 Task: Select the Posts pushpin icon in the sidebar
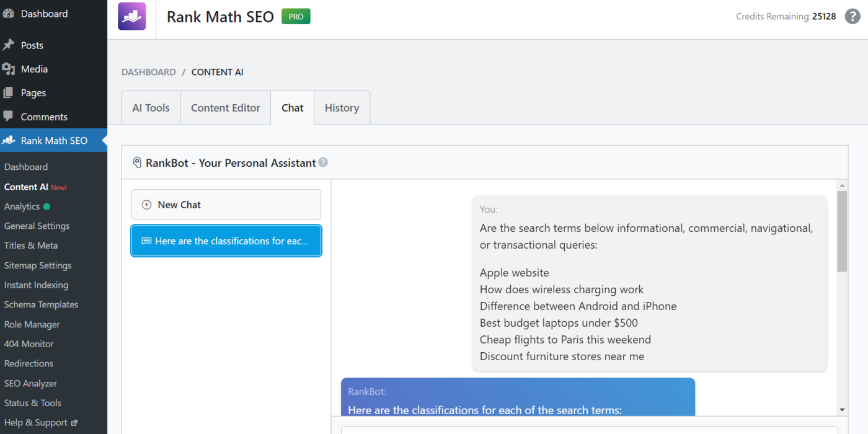click(x=9, y=45)
